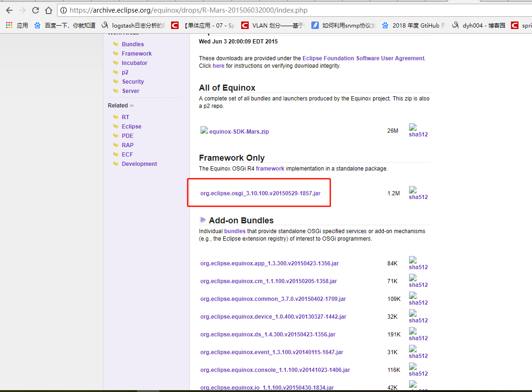Screen dimensions: 532x392
Task: Open sha512 for equinox-SDK-Mars.zip
Action: pyautogui.click(x=418, y=134)
